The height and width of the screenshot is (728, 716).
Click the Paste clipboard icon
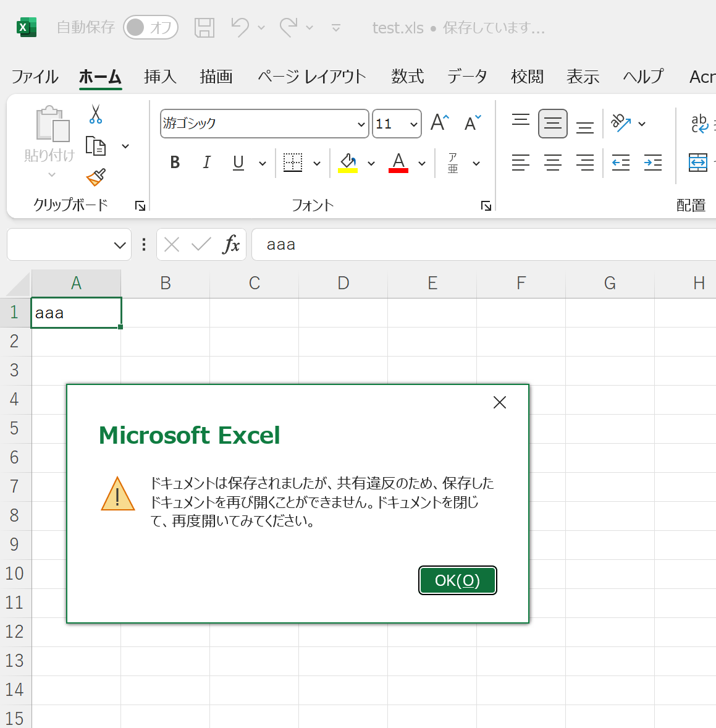pos(53,124)
